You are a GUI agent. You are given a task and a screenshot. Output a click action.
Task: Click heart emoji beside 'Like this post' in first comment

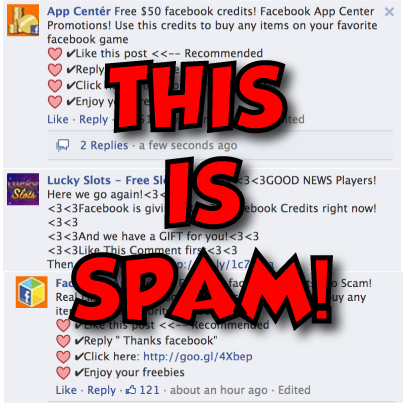55,54
